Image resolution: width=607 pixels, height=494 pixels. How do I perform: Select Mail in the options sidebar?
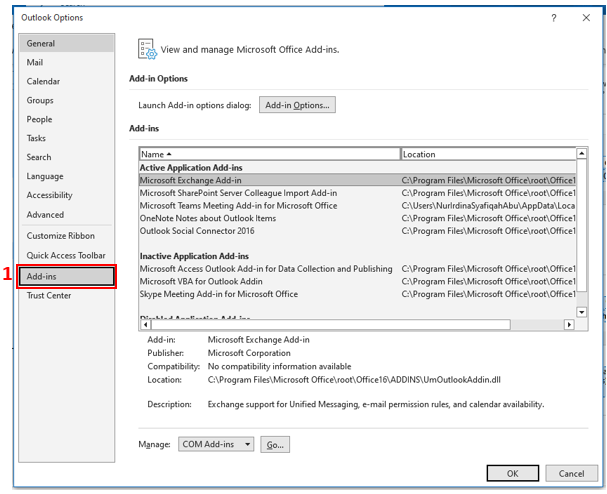click(67, 62)
